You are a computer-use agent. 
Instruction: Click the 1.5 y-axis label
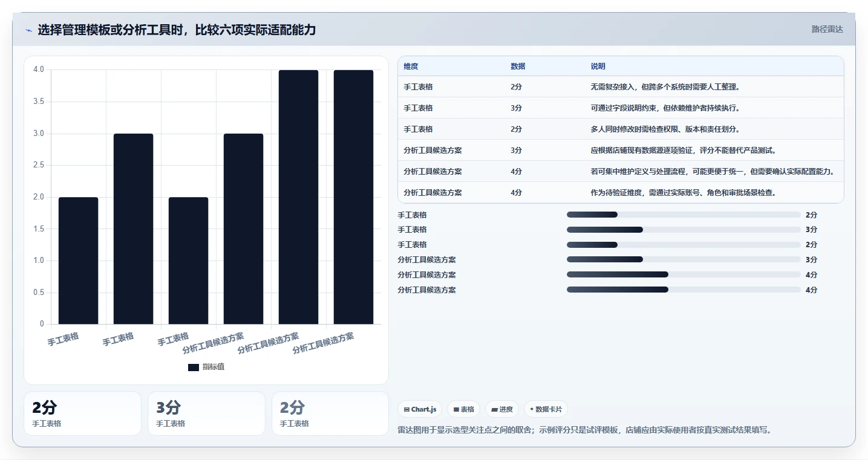(x=39, y=228)
